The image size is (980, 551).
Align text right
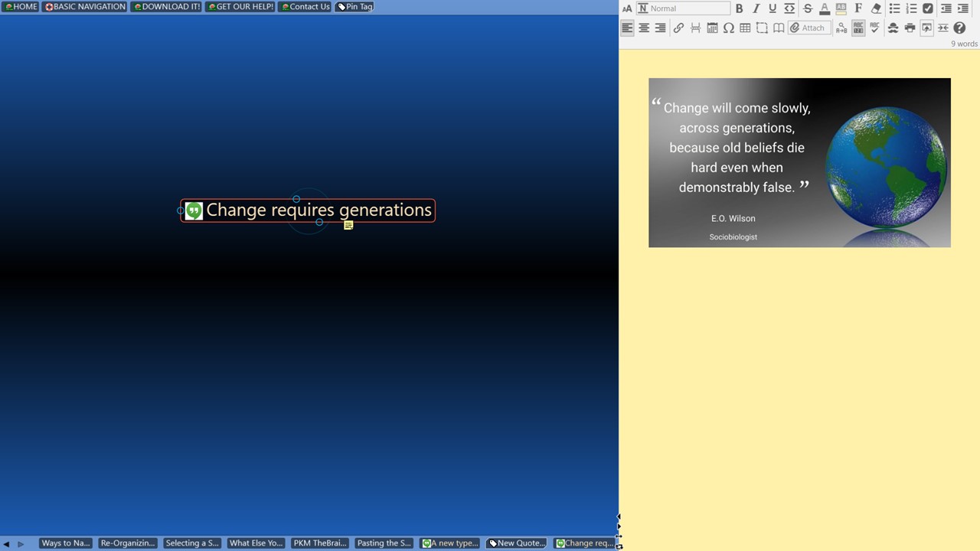point(661,28)
